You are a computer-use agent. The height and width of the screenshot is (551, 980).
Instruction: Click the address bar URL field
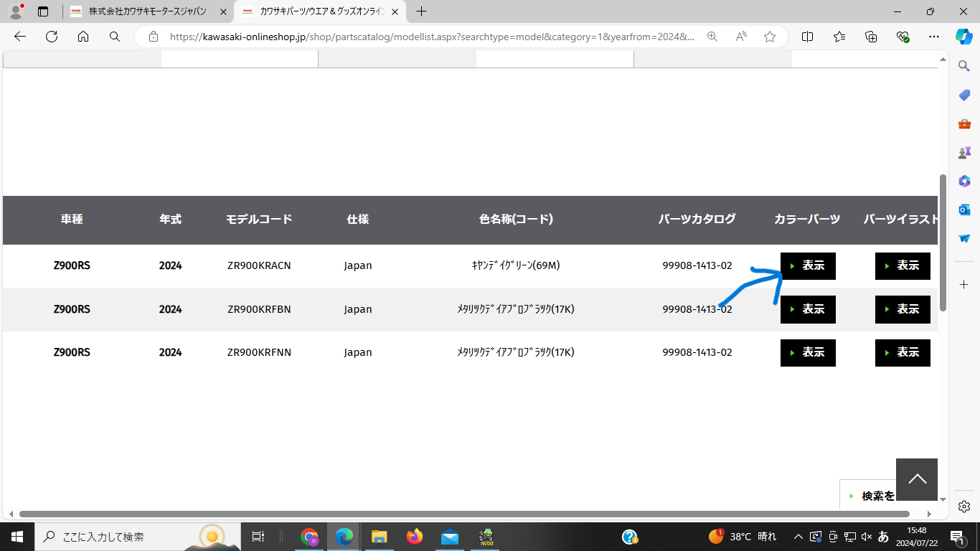click(x=432, y=37)
